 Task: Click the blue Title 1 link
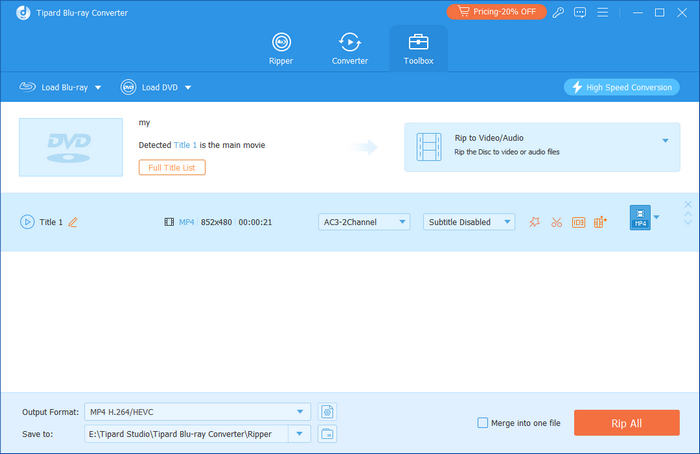(x=185, y=145)
